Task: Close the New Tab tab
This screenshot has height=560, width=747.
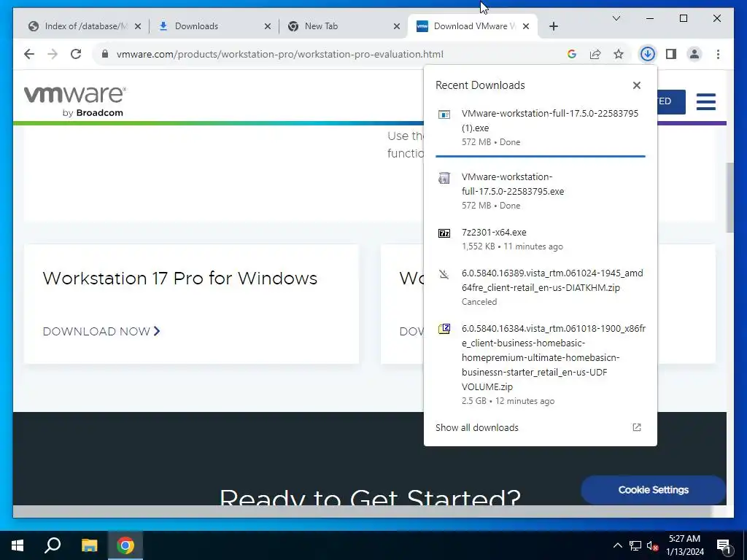Action: pos(396,27)
